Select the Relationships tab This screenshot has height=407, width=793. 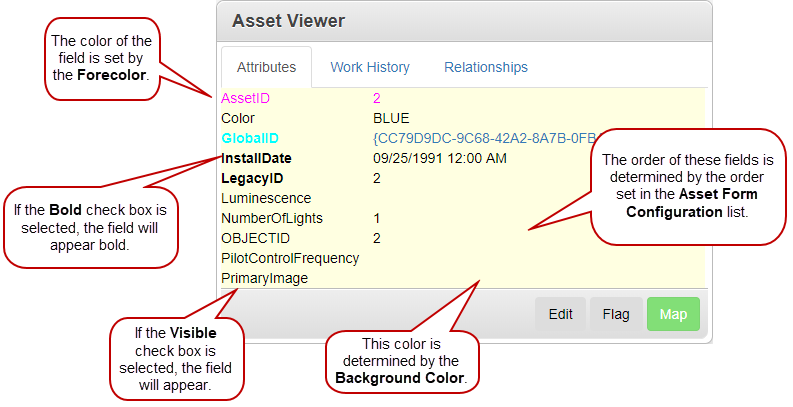tap(486, 67)
